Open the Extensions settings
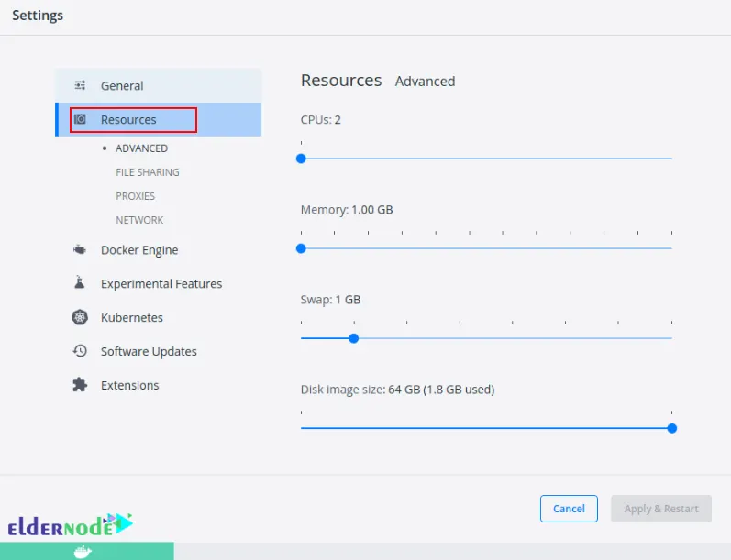 click(129, 385)
